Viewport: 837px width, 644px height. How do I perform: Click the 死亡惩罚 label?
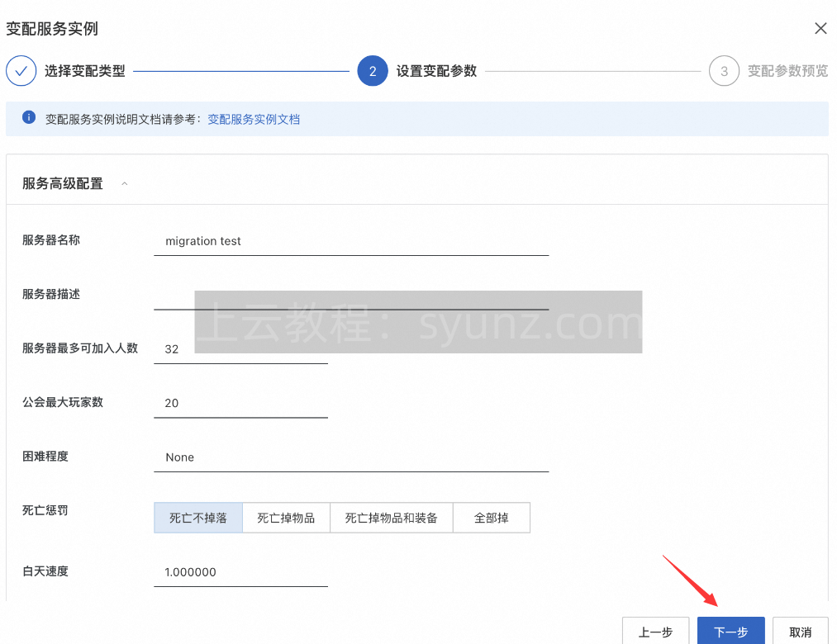[45, 510]
